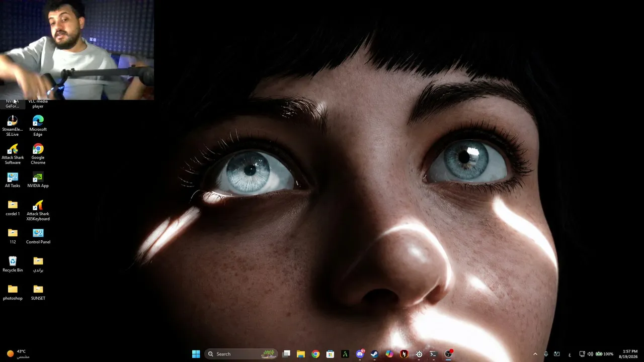Screen dimensions: 644x362
Task: Select the StreamElements SE.Live desktop icon
Action: [13, 126]
